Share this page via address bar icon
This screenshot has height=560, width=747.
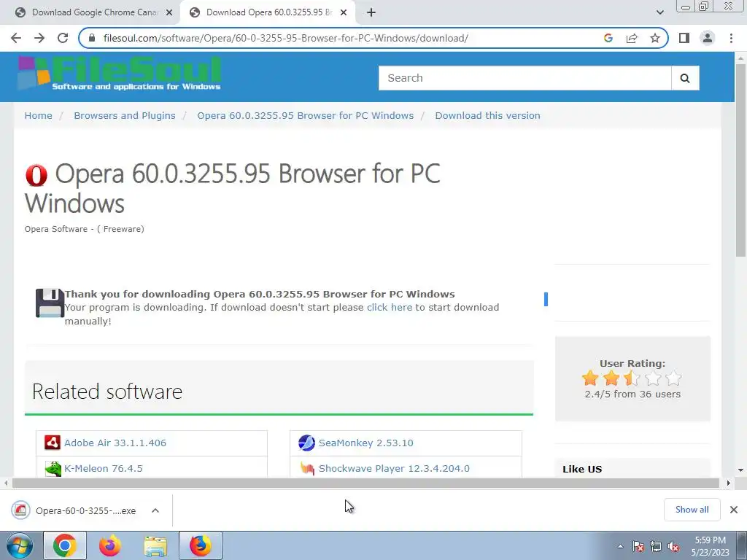point(632,38)
